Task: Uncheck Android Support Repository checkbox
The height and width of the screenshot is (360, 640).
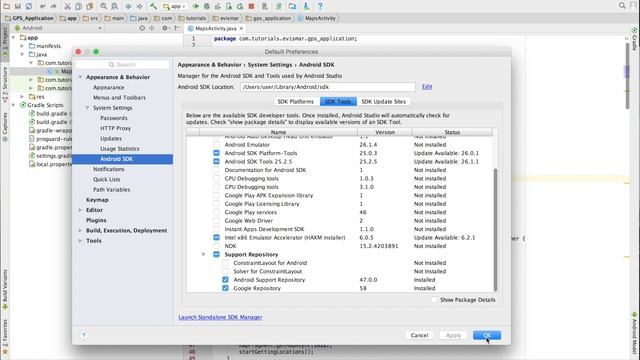Action: pos(225,280)
